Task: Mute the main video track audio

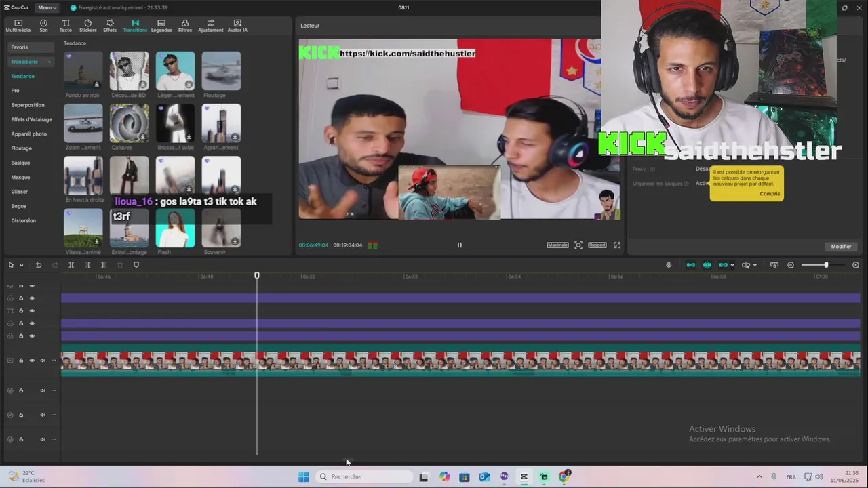Action: 43,361
